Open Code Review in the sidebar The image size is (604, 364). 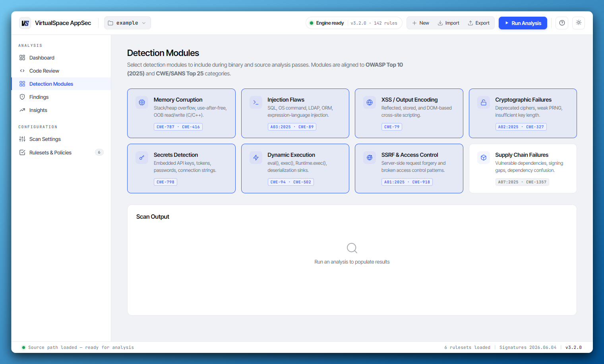(61, 71)
